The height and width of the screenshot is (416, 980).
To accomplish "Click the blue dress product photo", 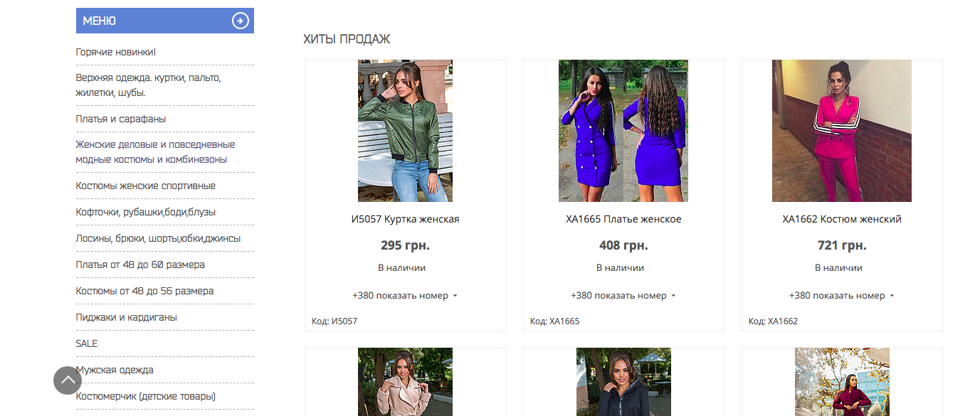I will coord(623,131).
